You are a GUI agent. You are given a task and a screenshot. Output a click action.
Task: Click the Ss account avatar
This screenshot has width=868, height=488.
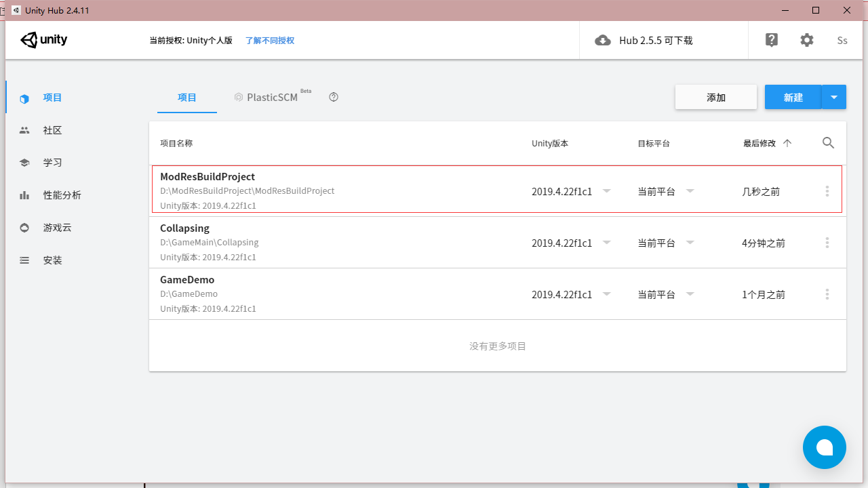tap(842, 41)
